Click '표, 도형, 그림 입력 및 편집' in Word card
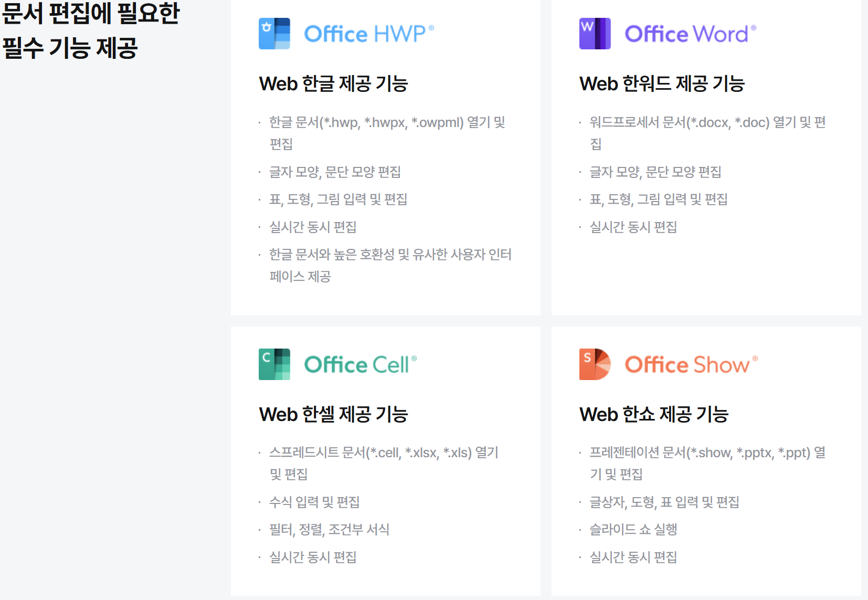This screenshot has width=868, height=600. [659, 199]
